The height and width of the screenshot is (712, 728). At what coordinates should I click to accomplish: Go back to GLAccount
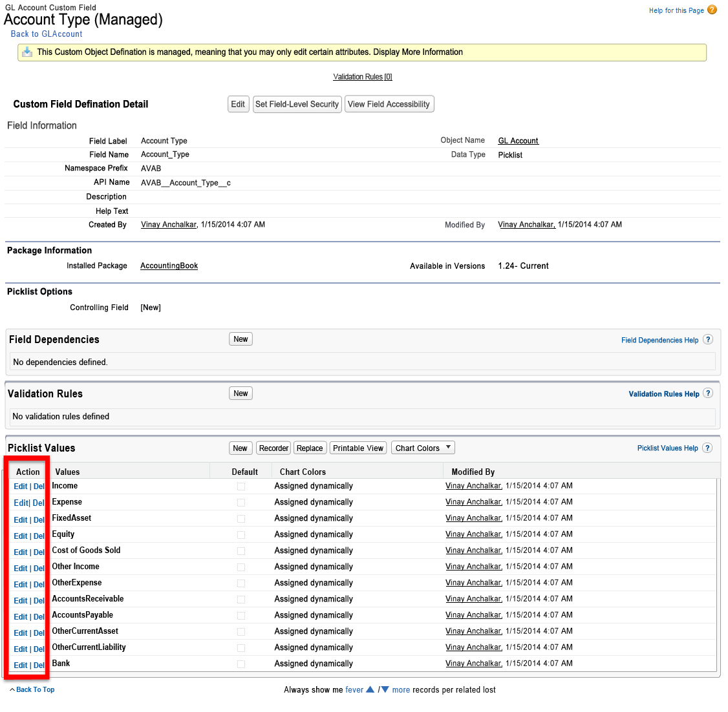[47, 34]
